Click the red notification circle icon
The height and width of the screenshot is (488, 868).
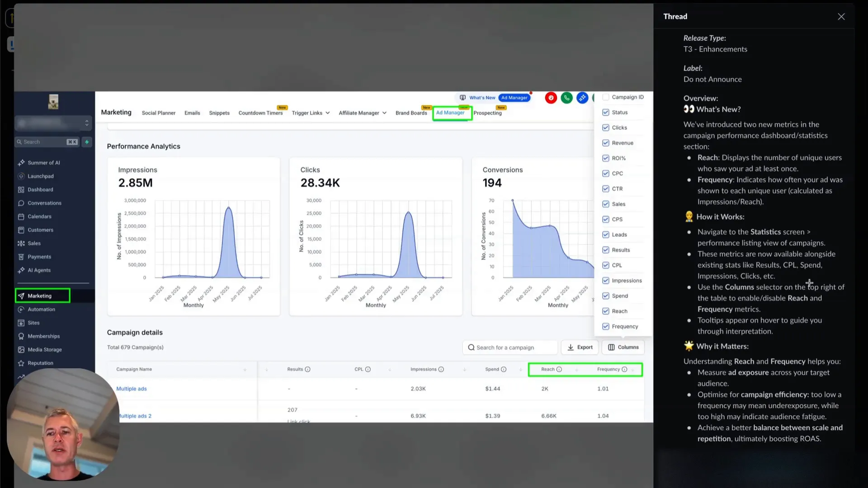tap(551, 98)
